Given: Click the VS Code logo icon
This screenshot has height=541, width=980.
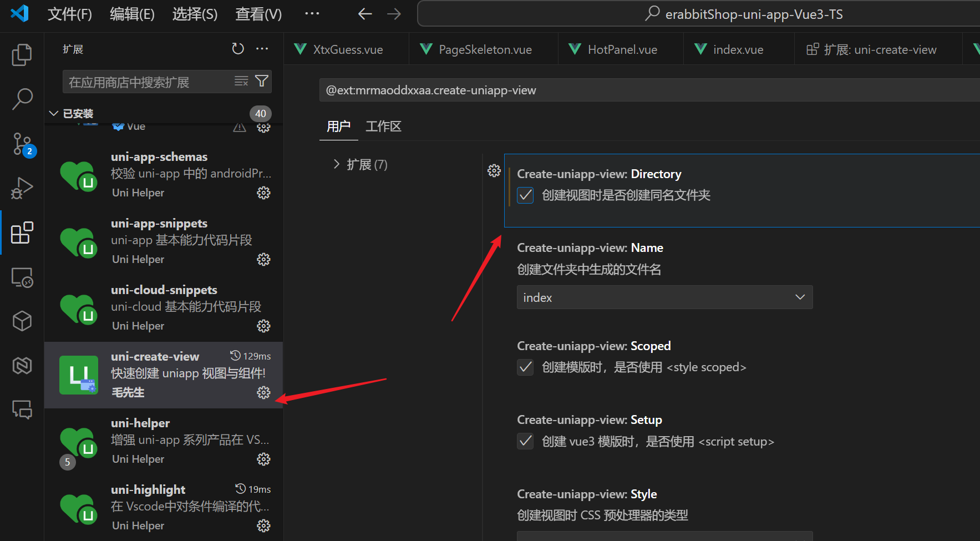Looking at the screenshot, I should tap(20, 13).
